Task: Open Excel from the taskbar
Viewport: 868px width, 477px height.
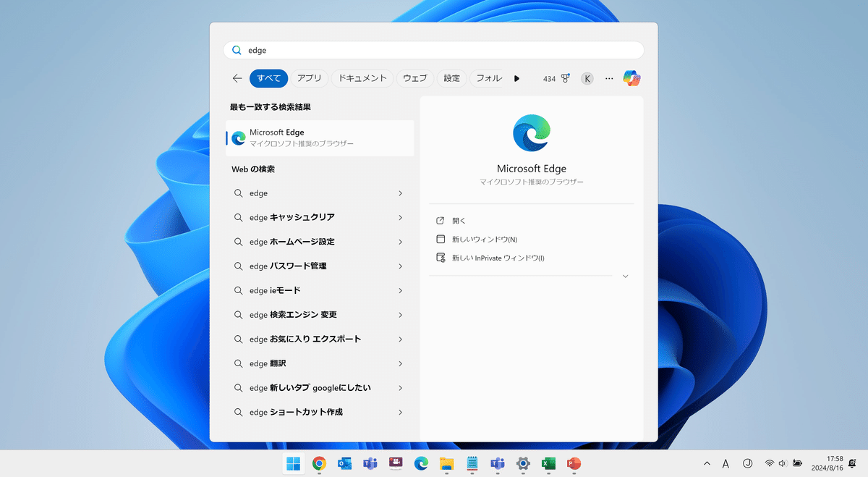Action: [549, 463]
